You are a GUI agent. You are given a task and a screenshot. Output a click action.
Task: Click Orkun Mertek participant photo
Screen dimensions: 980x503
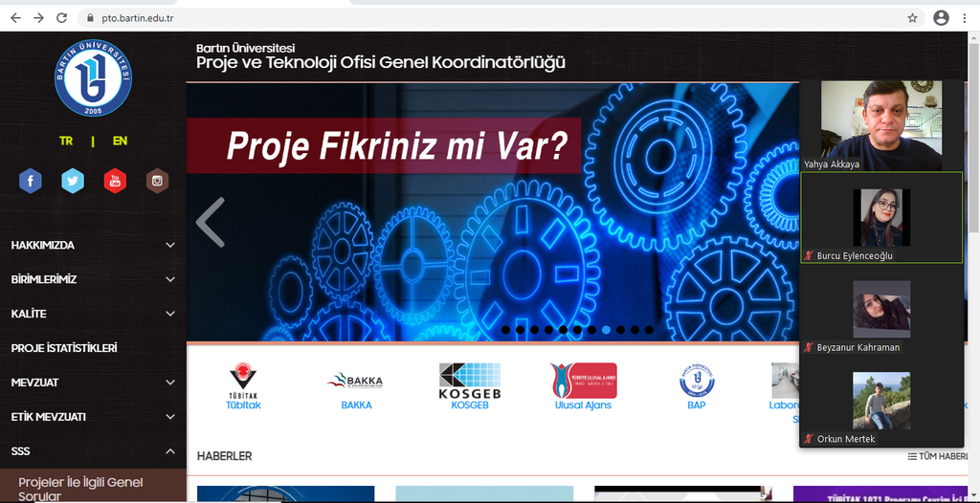pos(881,401)
